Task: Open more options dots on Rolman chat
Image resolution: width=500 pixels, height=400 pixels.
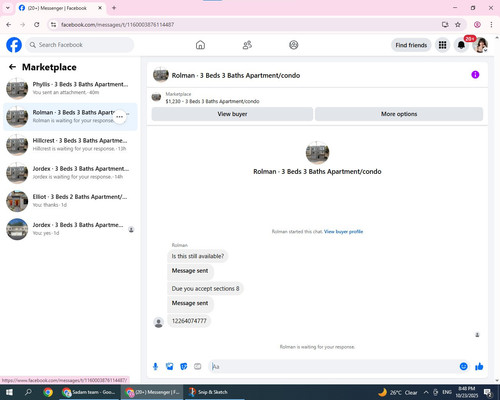Action: click(x=119, y=117)
